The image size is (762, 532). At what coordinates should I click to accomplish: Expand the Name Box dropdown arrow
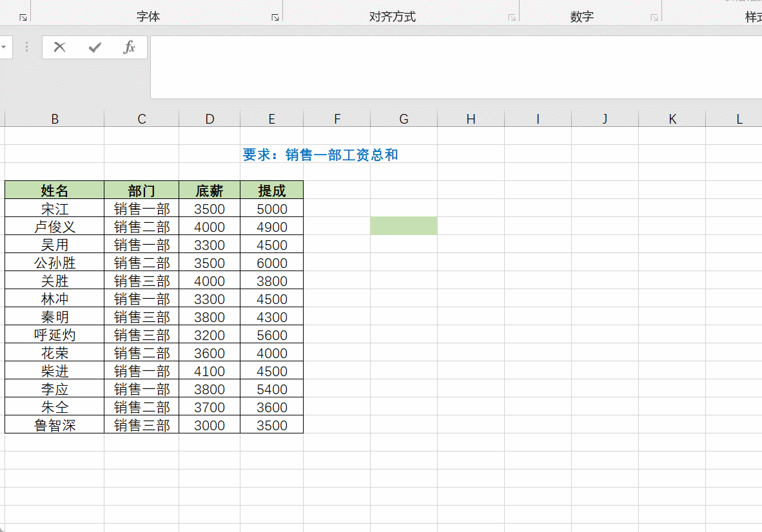point(4,47)
